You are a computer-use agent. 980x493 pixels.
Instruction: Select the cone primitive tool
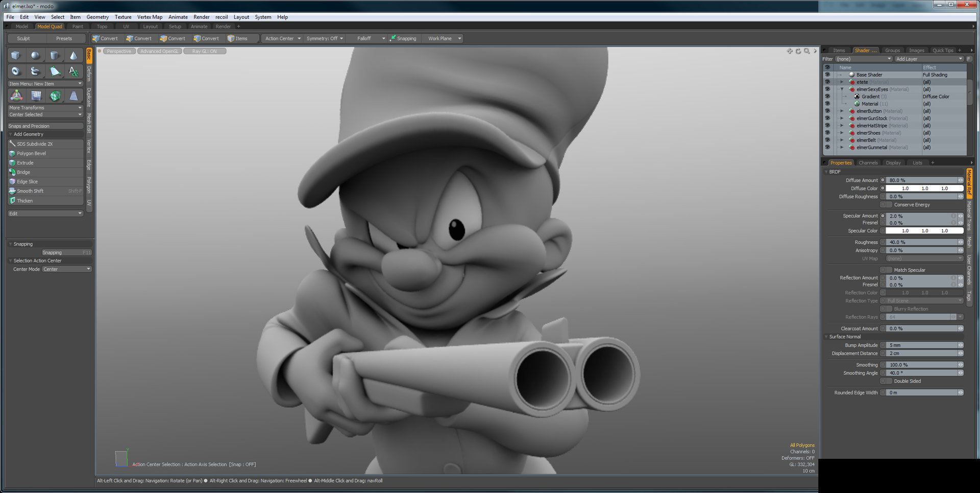73,56
